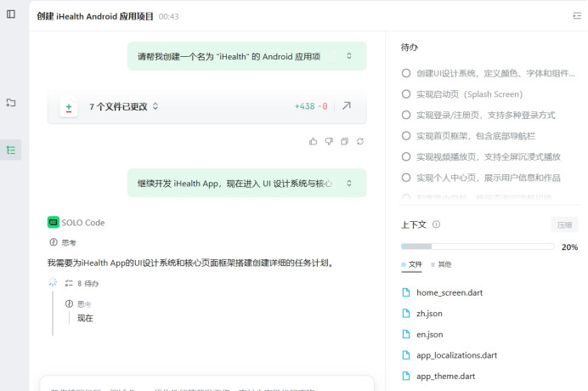Viewport: 588px width, 391px height.
Task: Check the 实现登录/注册页 todo circle
Action: pyautogui.click(x=406, y=115)
